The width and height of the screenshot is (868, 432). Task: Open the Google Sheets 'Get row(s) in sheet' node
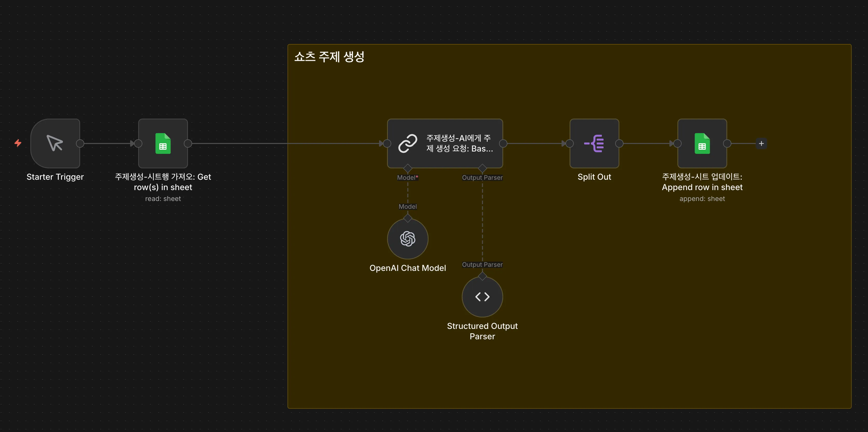[x=163, y=143]
